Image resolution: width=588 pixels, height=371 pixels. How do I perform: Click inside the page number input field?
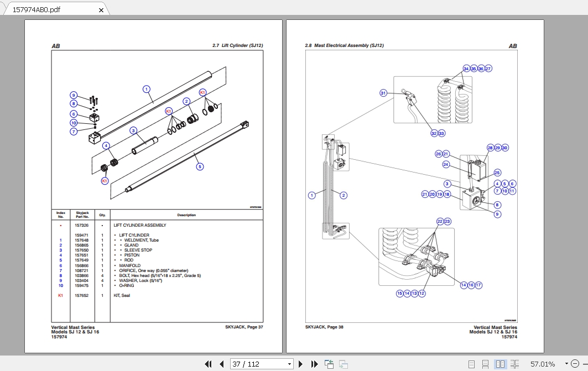coord(254,364)
